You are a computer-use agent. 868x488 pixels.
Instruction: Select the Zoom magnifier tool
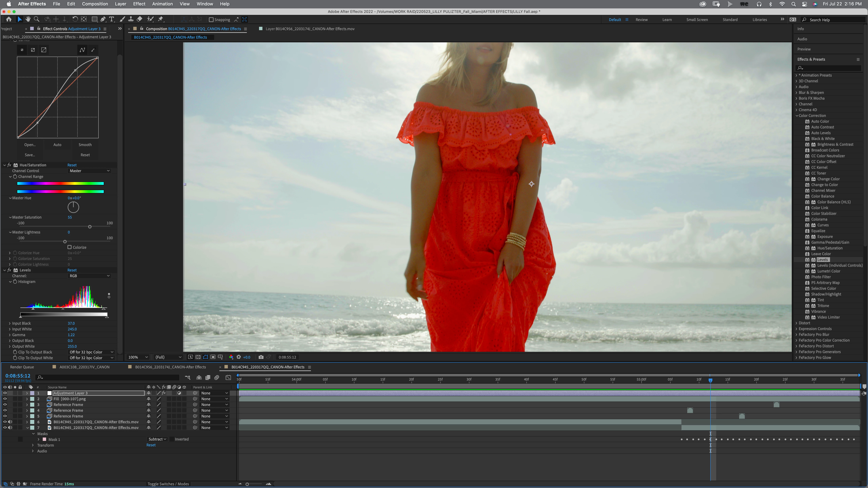(37, 19)
